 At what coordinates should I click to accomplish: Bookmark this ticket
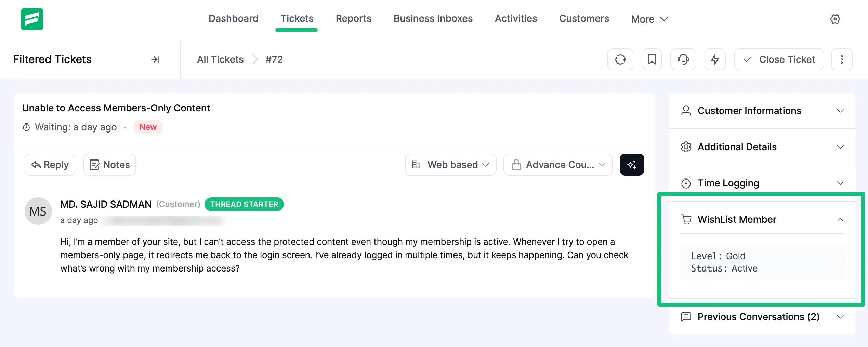(x=652, y=59)
